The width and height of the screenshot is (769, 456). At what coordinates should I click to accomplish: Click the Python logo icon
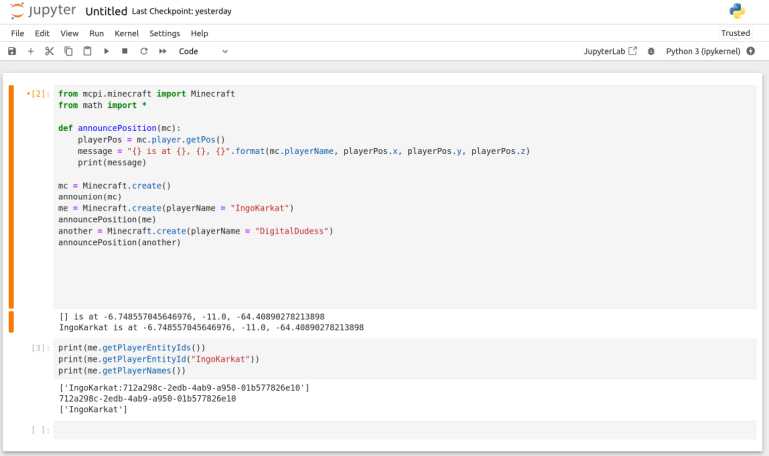pyautogui.click(x=737, y=11)
